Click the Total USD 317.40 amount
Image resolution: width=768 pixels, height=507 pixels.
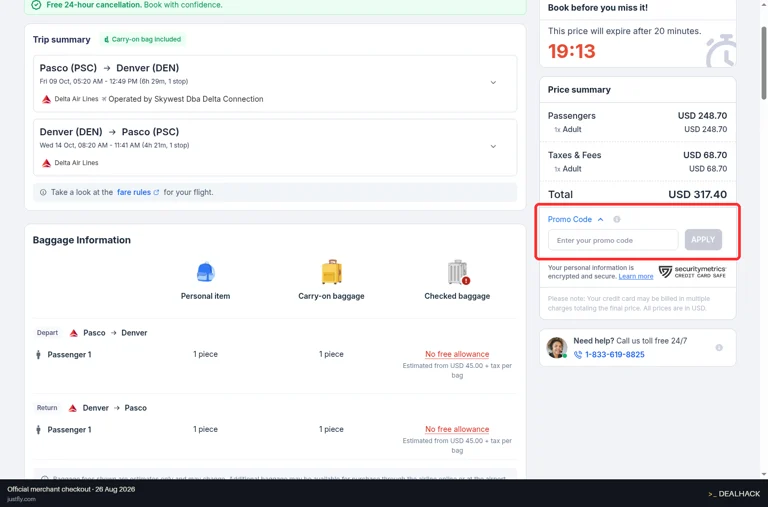tap(697, 194)
